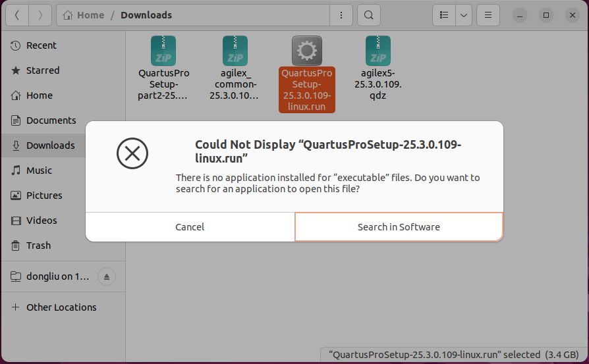Close the Files window
Viewport: 589px width, 364px height.
tap(573, 15)
